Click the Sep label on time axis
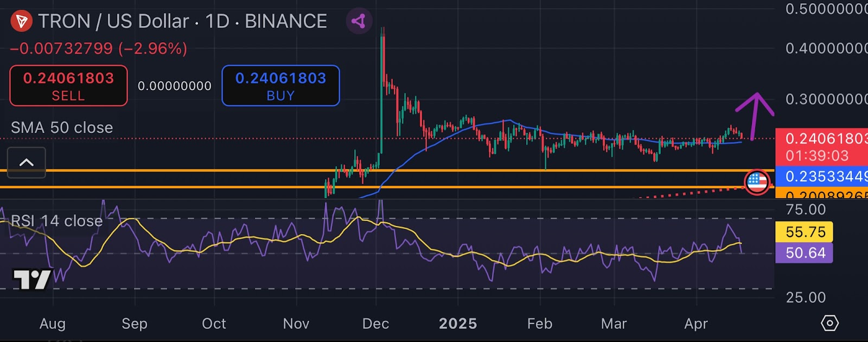Image resolution: width=868 pixels, height=342 pixels. (x=135, y=324)
